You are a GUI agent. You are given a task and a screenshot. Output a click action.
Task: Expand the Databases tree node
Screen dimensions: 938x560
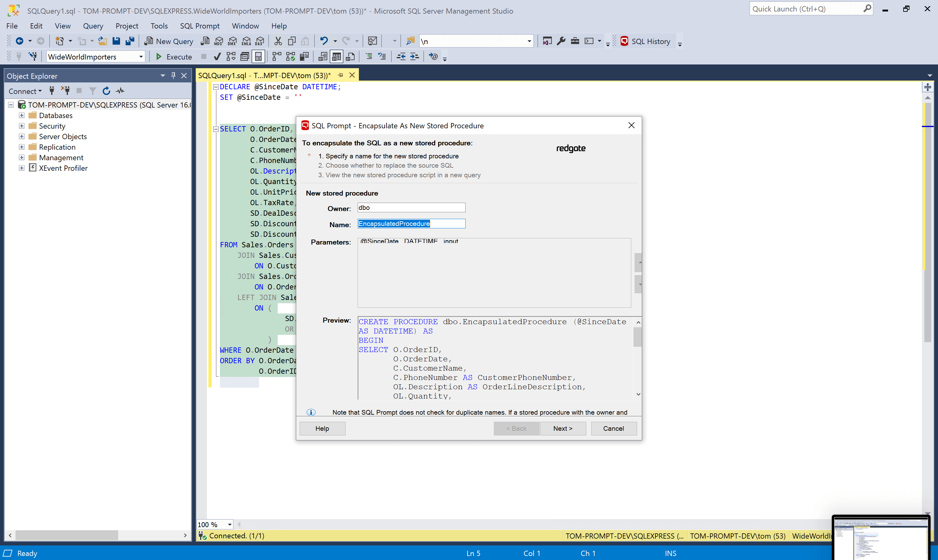pos(21,116)
